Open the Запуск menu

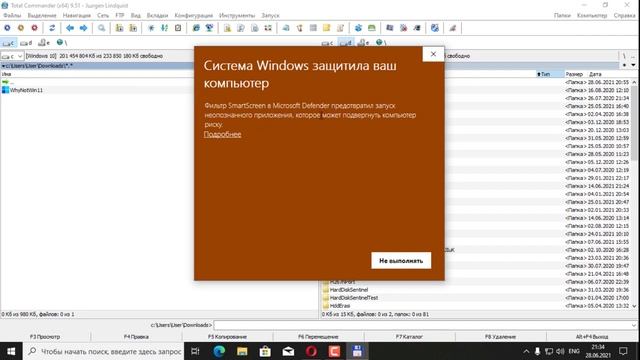(270, 15)
